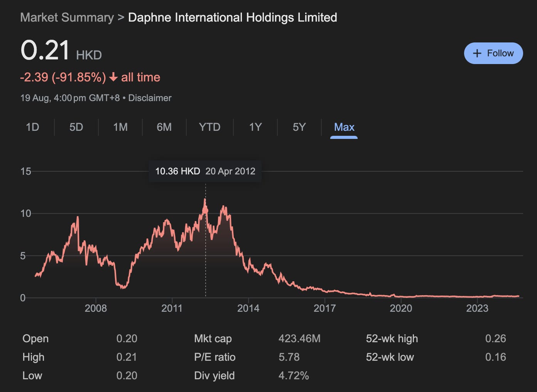The width and height of the screenshot is (537, 392).
Task: Click the -2.39 (-91.85%) change text
Action: point(63,77)
